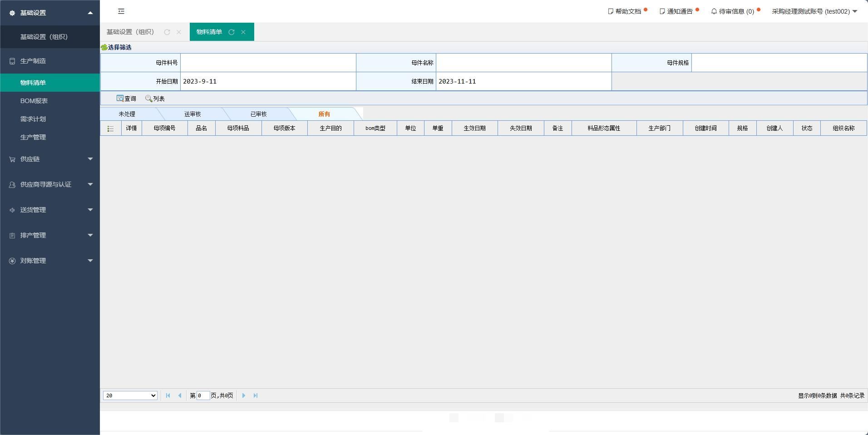
Task: Click the page number input box
Action: coord(203,395)
